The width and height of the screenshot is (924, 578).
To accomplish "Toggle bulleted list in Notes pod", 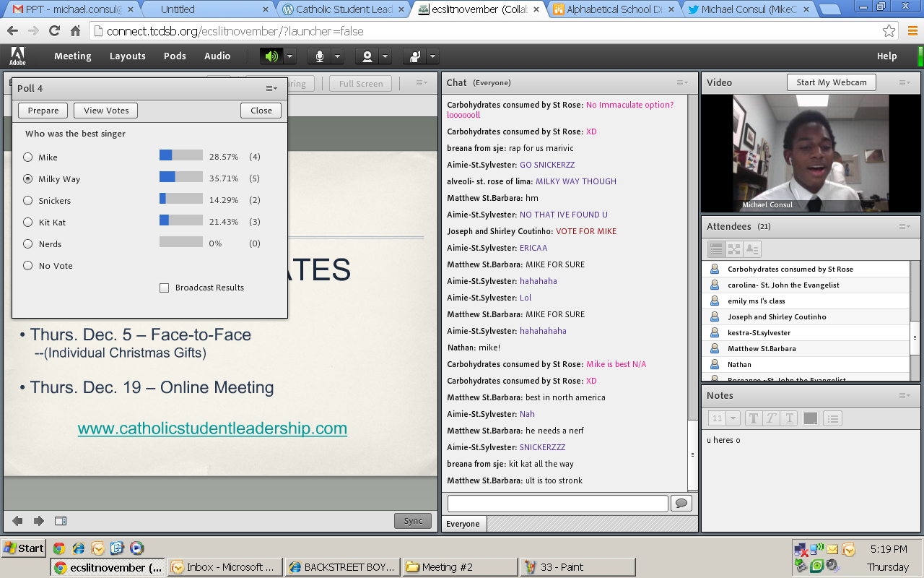I will (832, 418).
